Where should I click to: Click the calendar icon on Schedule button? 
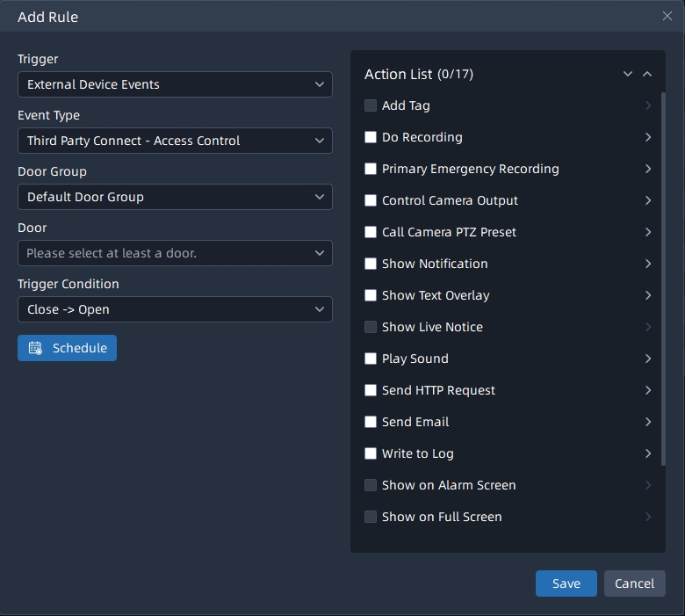coord(35,348)
